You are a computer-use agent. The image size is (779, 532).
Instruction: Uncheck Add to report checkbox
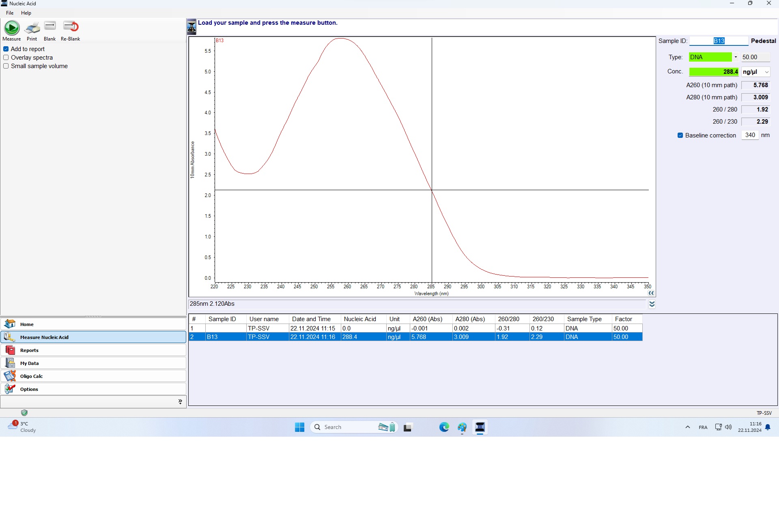(6, 49)
